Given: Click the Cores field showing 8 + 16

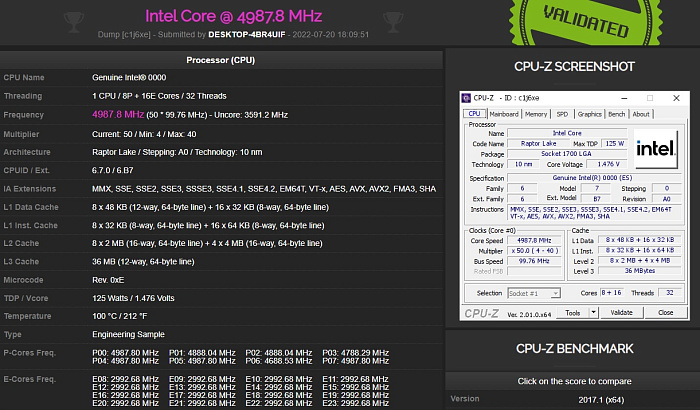Looking at the screenshot, I should coord(611,293).
